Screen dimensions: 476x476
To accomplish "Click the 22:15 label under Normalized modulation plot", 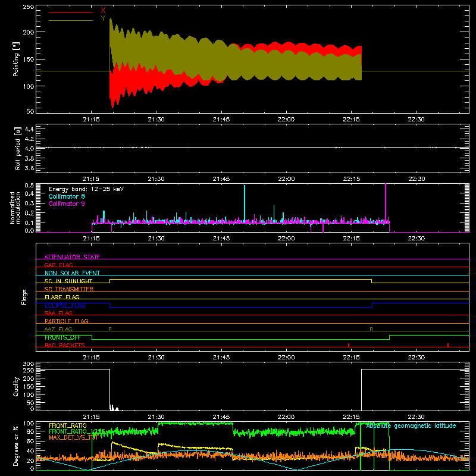I will pos(351,239).
